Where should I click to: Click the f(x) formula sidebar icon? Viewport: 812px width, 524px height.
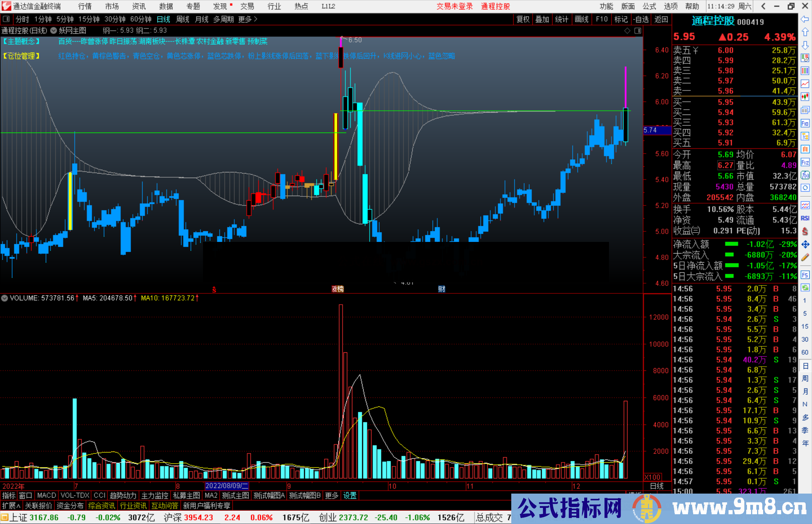point(805,175)
